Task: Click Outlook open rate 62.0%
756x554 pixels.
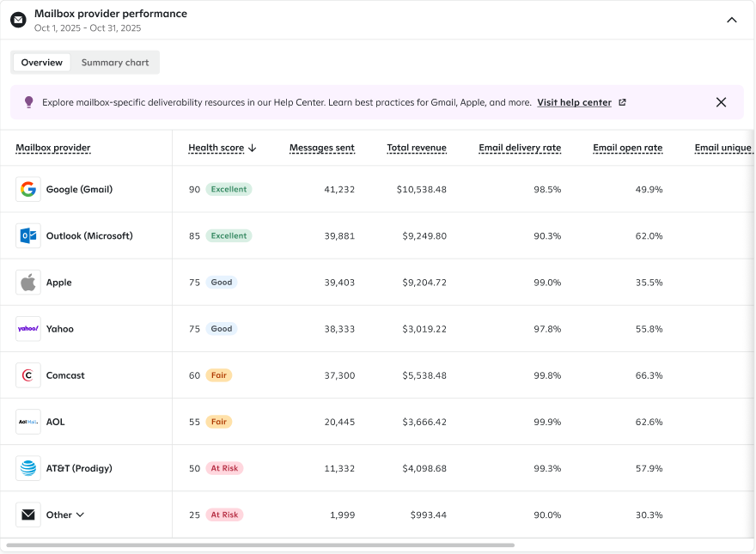Action: pyautogui.click(x=649, y=236)
